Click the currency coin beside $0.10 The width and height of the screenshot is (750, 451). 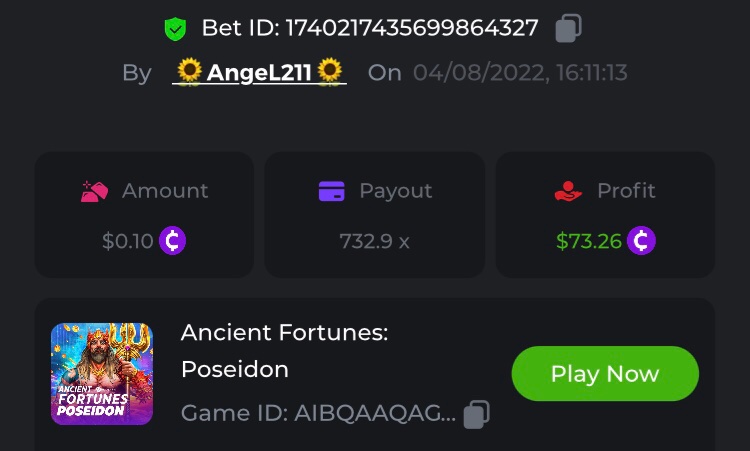click(172, 241)
